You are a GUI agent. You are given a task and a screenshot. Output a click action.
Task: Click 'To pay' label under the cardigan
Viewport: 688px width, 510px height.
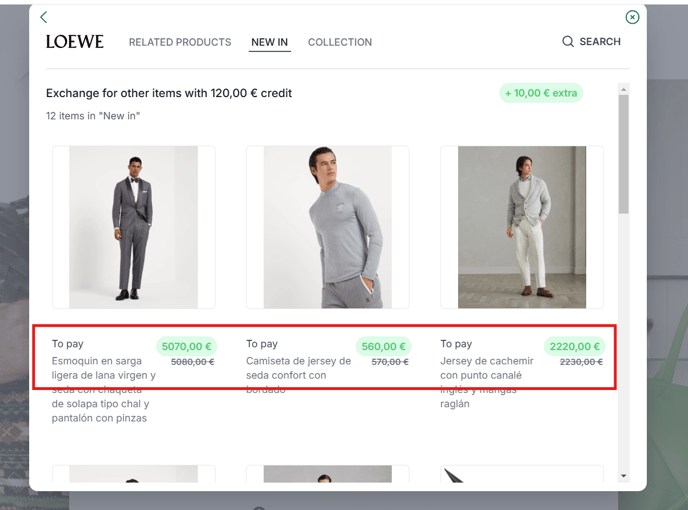pos(456,344)
